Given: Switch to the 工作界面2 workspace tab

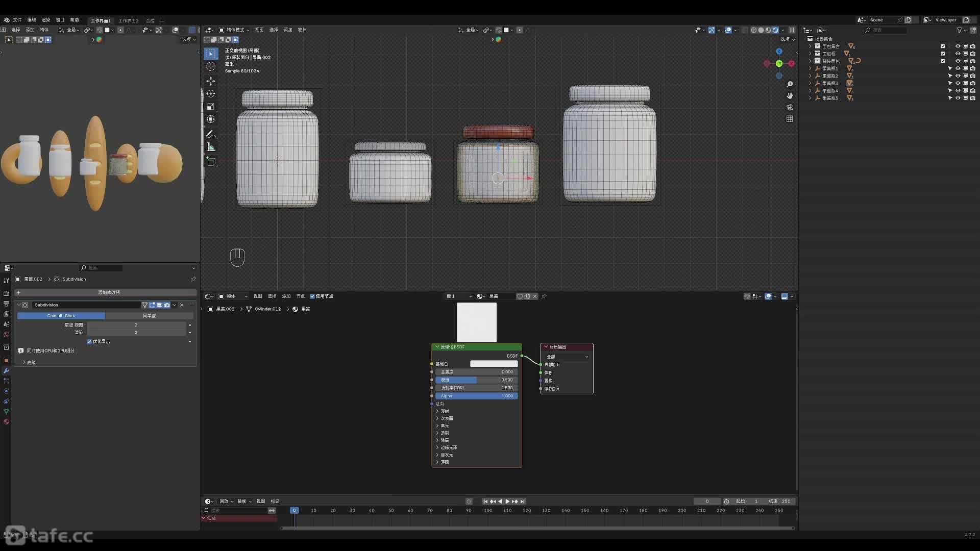Looking at the screenshot, I should click(128, 21).
